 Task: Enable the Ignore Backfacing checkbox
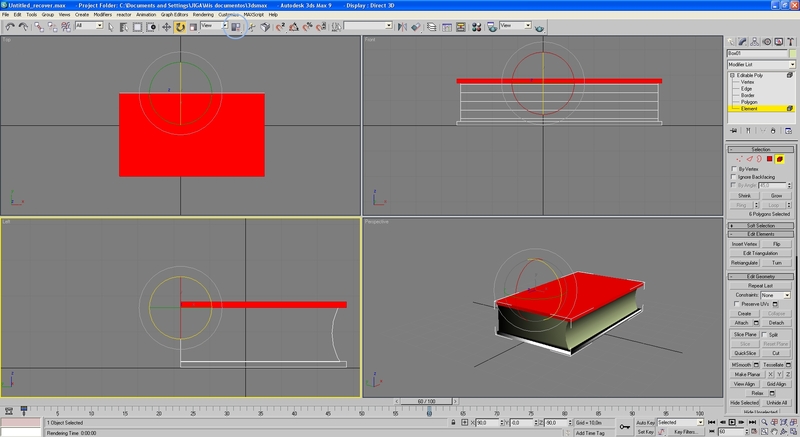click(x=734, y=176)
